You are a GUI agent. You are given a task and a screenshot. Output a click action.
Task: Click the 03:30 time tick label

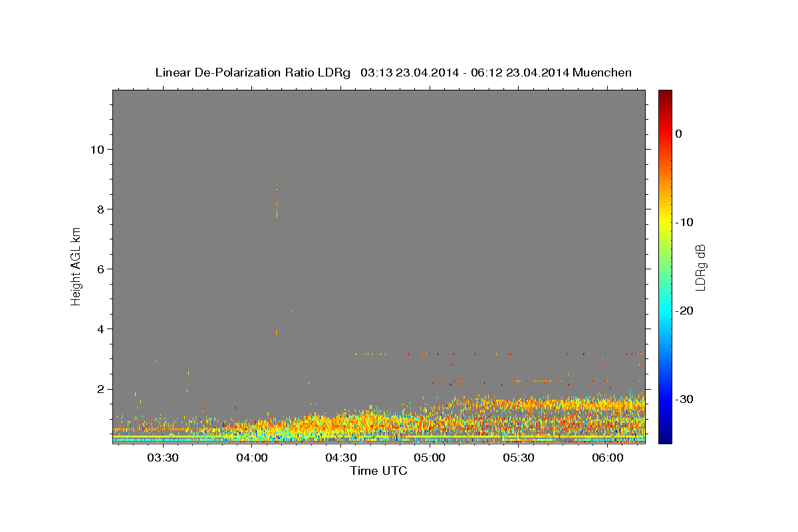point(162,458)
